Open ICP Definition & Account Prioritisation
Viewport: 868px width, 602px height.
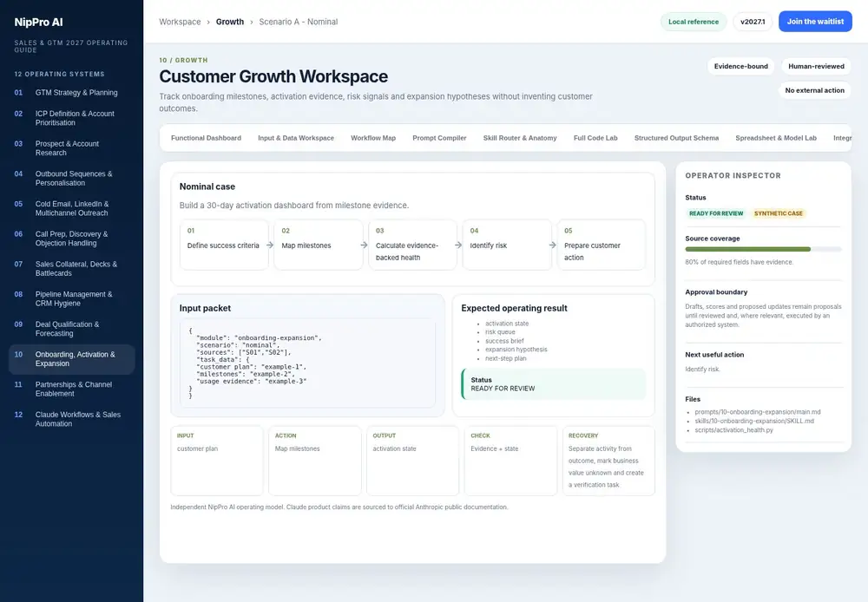71,118
